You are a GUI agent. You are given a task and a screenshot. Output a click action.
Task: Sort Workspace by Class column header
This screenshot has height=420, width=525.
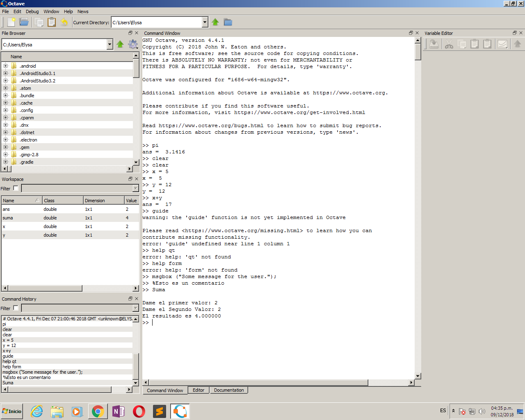coord(63,201)
